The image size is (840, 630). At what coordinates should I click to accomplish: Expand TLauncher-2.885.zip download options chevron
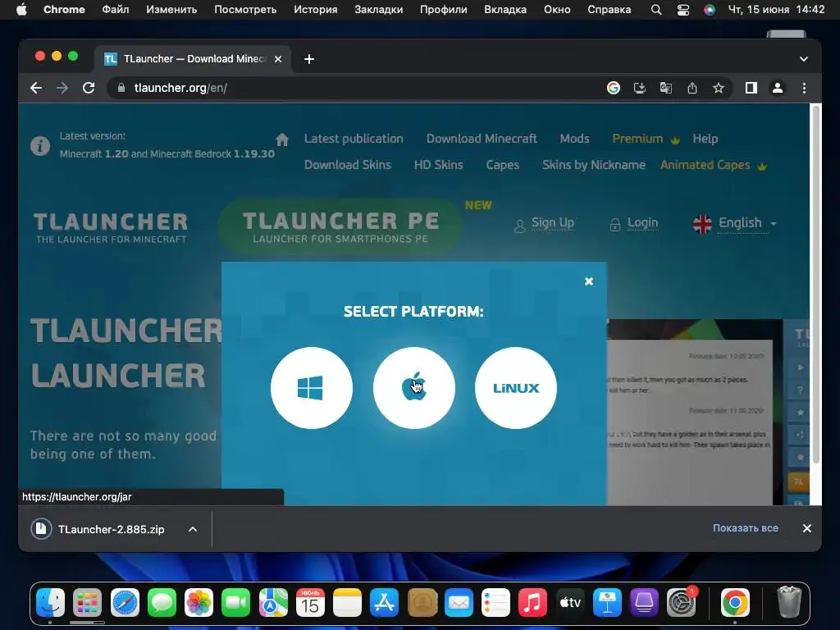(x=193, y=529)
